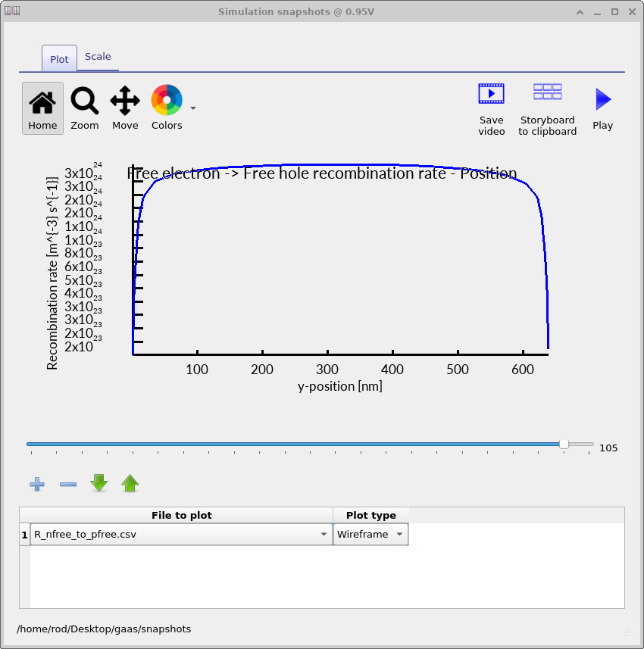Add a new plot row

[36, 484]
